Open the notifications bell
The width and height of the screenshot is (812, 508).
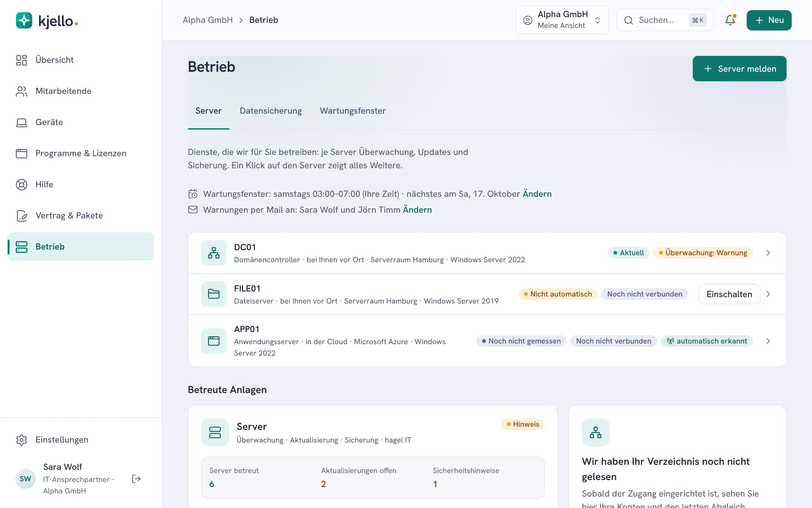730,20
